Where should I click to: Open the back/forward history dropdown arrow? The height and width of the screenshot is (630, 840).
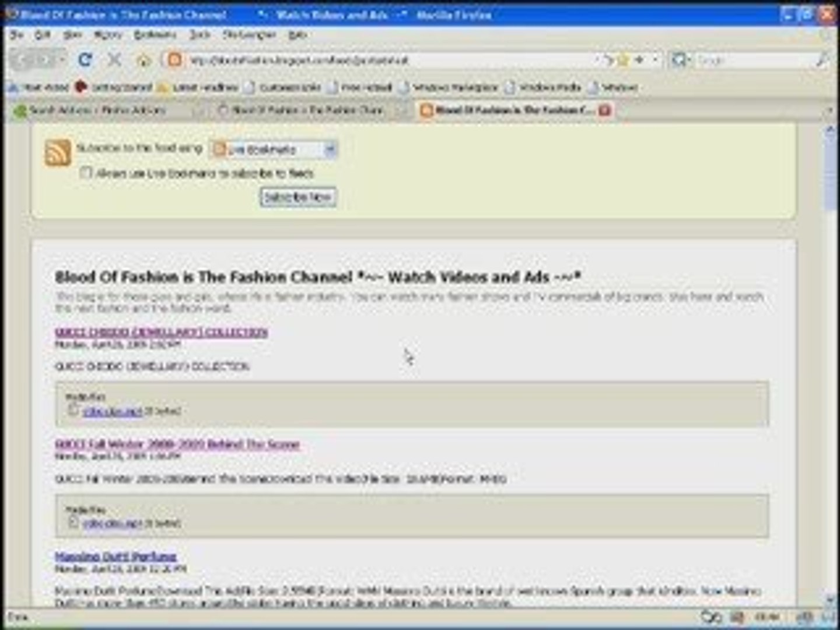[61, 60]
